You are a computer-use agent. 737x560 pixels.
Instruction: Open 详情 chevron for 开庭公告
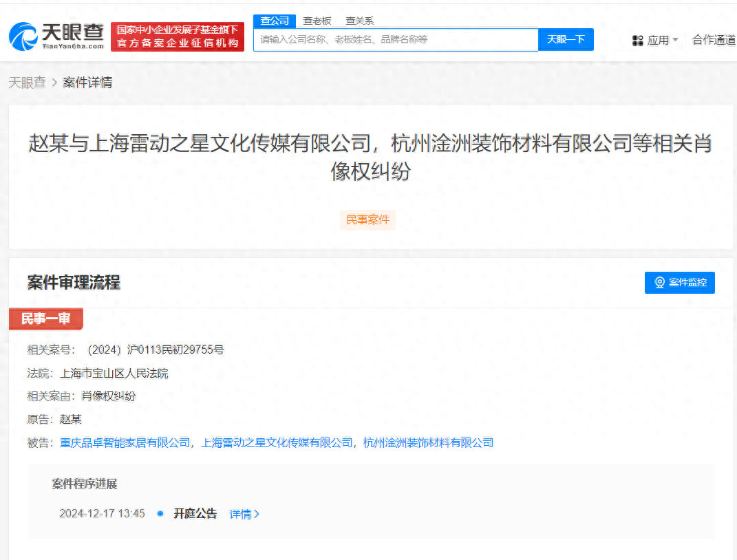pyautogui.click(x=257, y=514)
